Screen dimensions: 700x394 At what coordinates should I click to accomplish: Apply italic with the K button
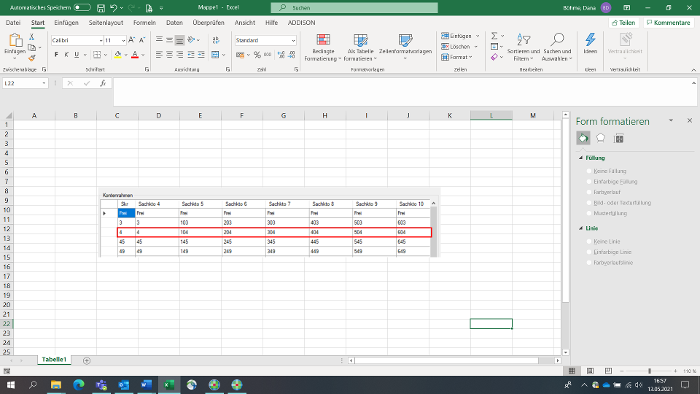click(x=67, y=54)
